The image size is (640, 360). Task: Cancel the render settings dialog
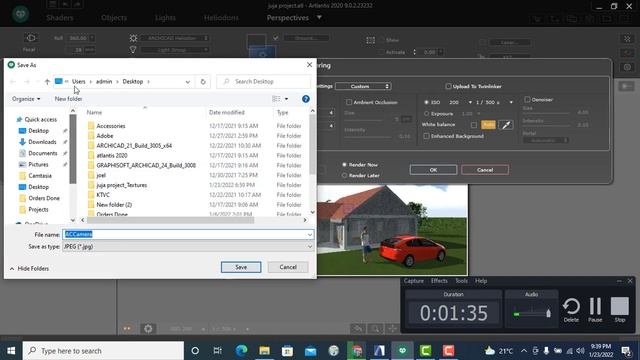tap(485, 170)
